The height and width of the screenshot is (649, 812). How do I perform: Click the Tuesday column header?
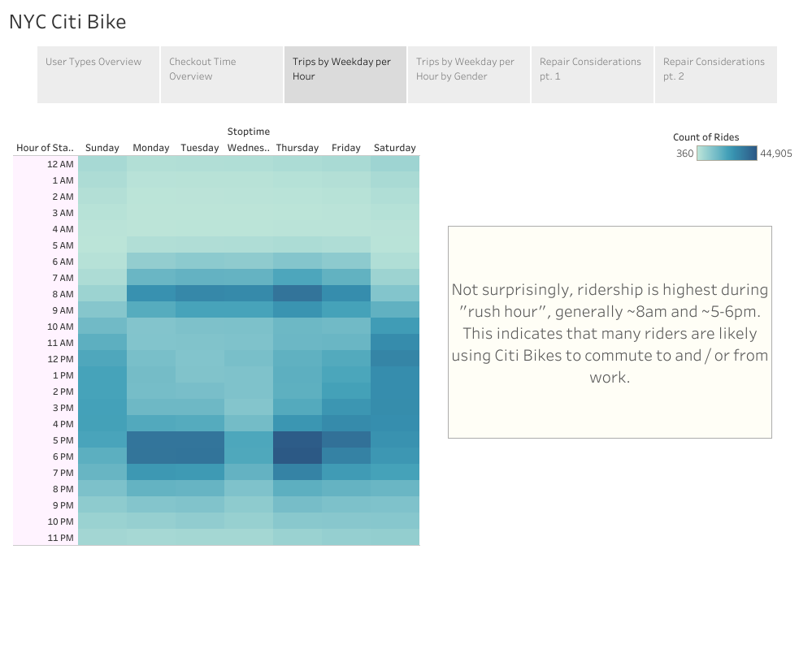(199, 148)
